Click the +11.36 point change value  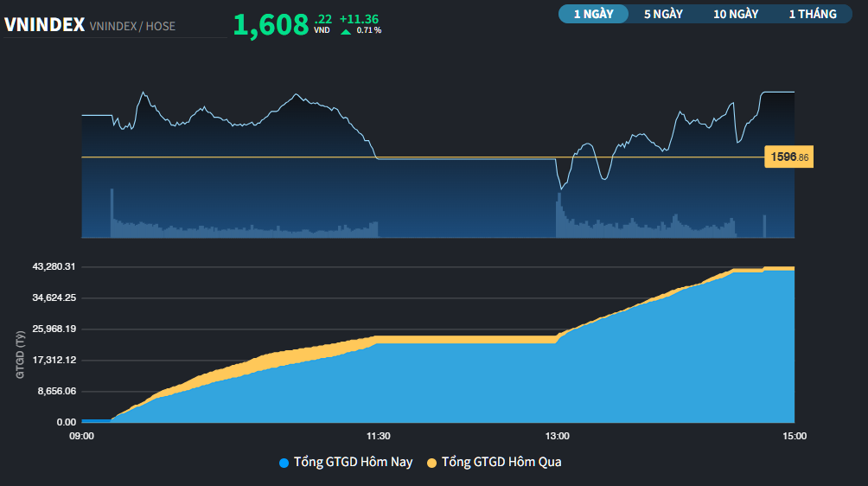pos(358,18)
